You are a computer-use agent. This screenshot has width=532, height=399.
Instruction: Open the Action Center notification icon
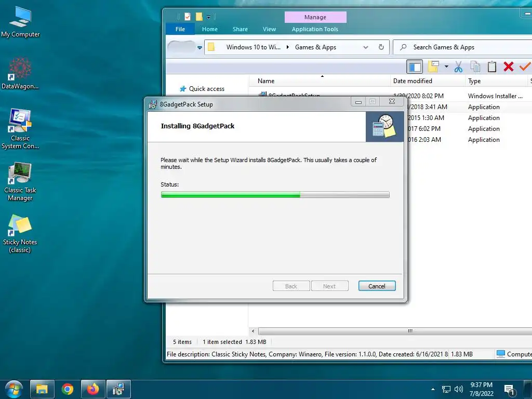(x=509, y=390)
